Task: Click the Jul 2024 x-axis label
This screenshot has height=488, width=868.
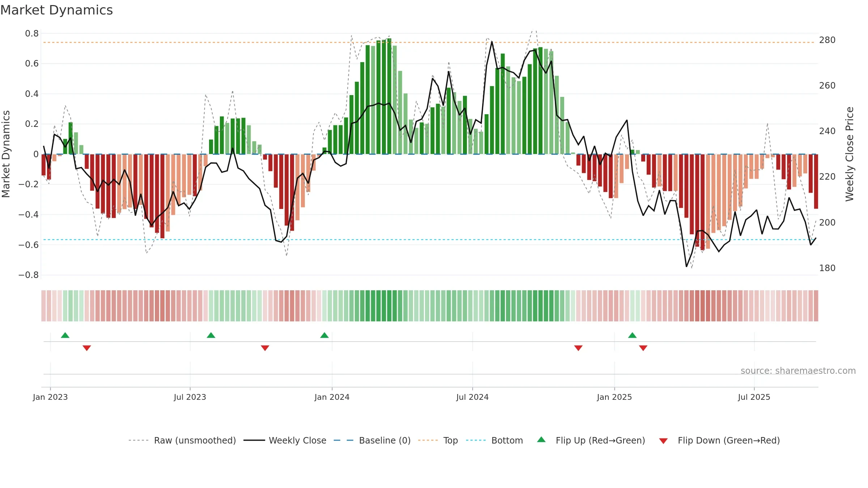Action: point(472,397)
